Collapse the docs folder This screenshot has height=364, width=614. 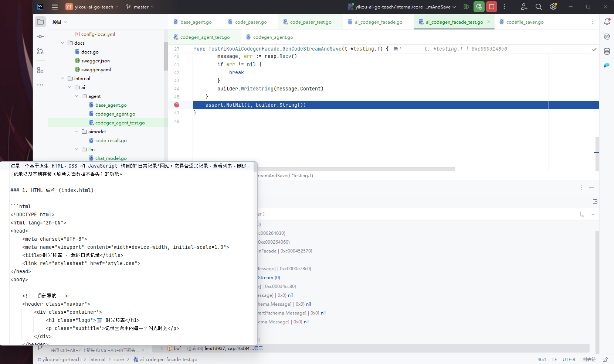point(62,43)
